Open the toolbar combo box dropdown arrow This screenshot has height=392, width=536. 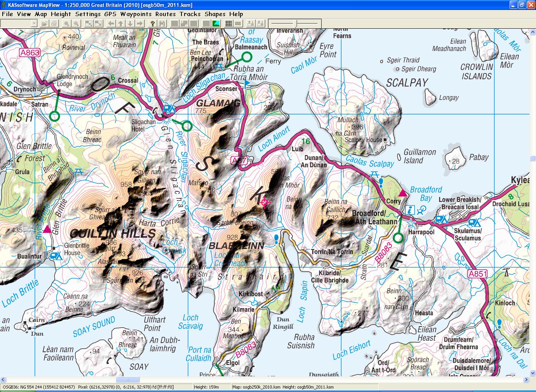click(34, 24)
